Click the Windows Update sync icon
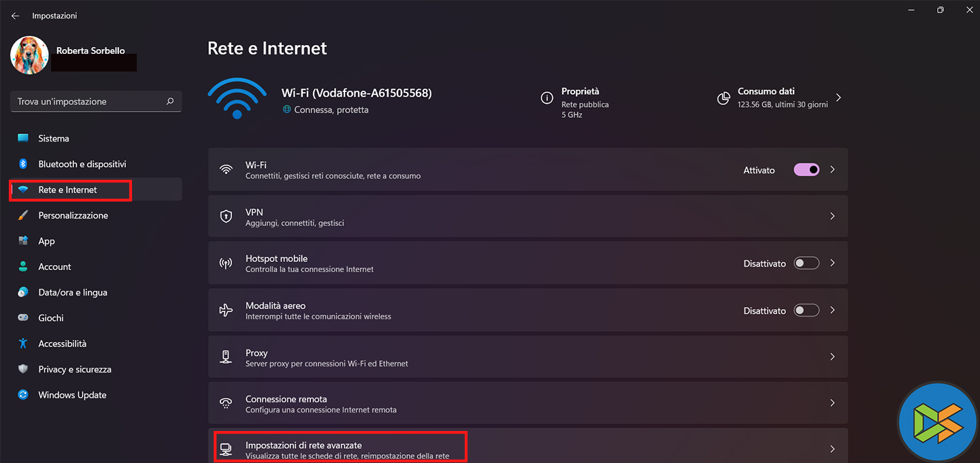 [x=23, y=395]
